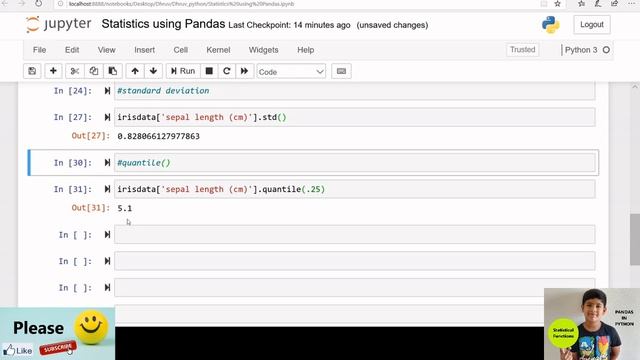Viewport: 640px width, 360px height.
Task: Restart the kernel circular arrow icon
Action: tap(227, 71)
